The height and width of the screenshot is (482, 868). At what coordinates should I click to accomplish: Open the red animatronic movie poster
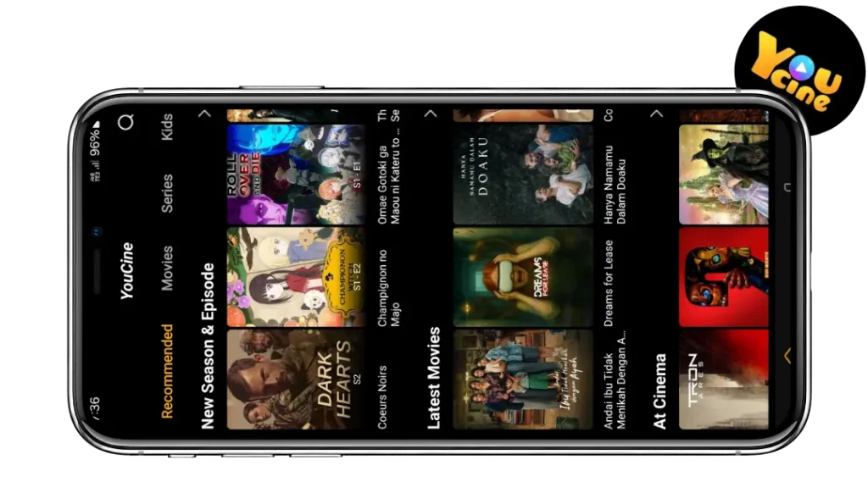pyautogui.click(x=724, y=277)
